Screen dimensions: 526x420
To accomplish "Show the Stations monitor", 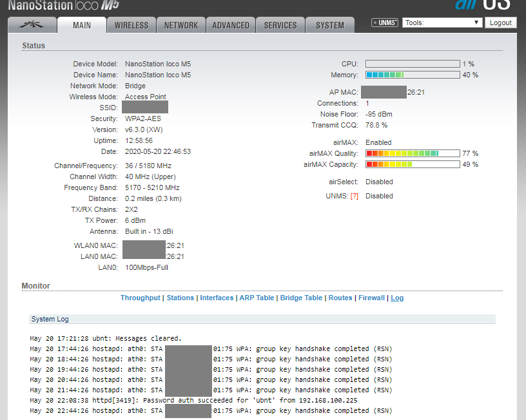I will tap(180, 298).
